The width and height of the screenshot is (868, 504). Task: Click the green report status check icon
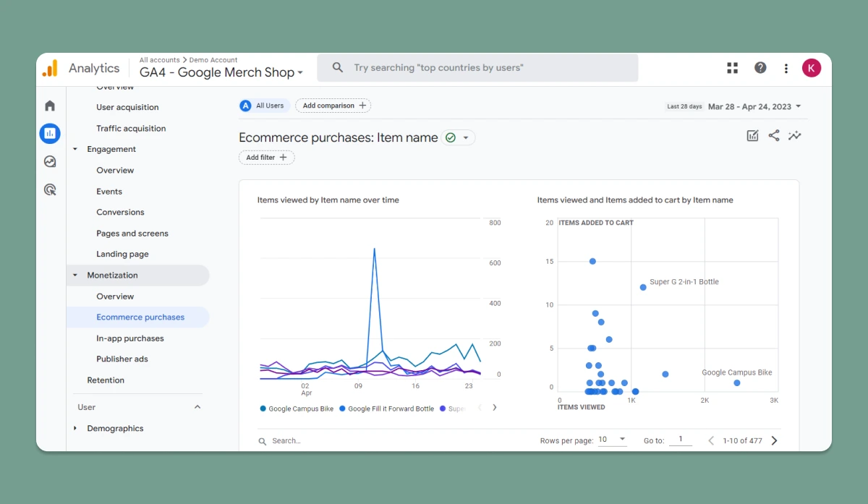click(451, 137)
